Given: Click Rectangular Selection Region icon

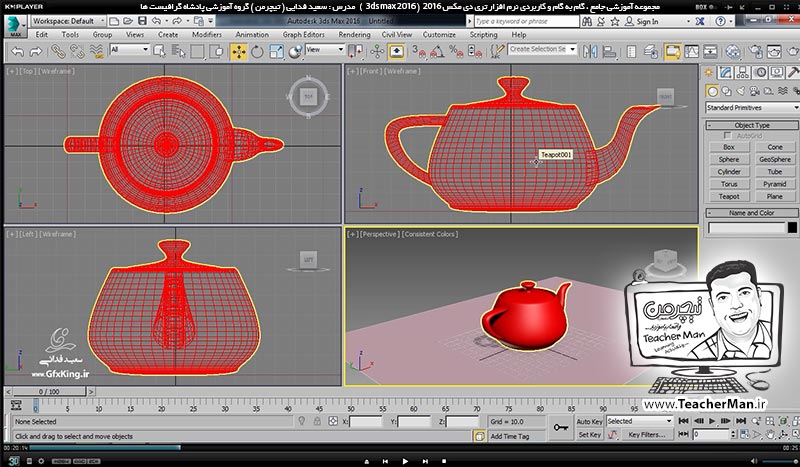Looking at the screenshot, I should (x=197, y=52).
